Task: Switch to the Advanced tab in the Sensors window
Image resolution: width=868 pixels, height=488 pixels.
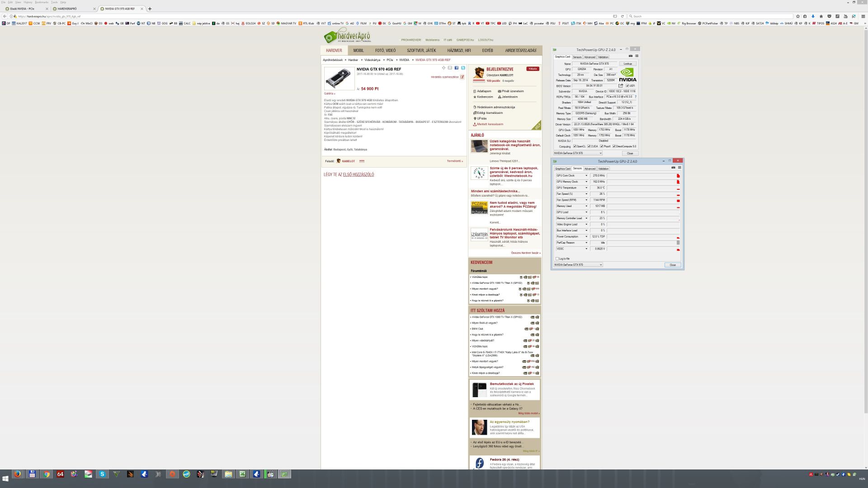Action: [590, 169]
